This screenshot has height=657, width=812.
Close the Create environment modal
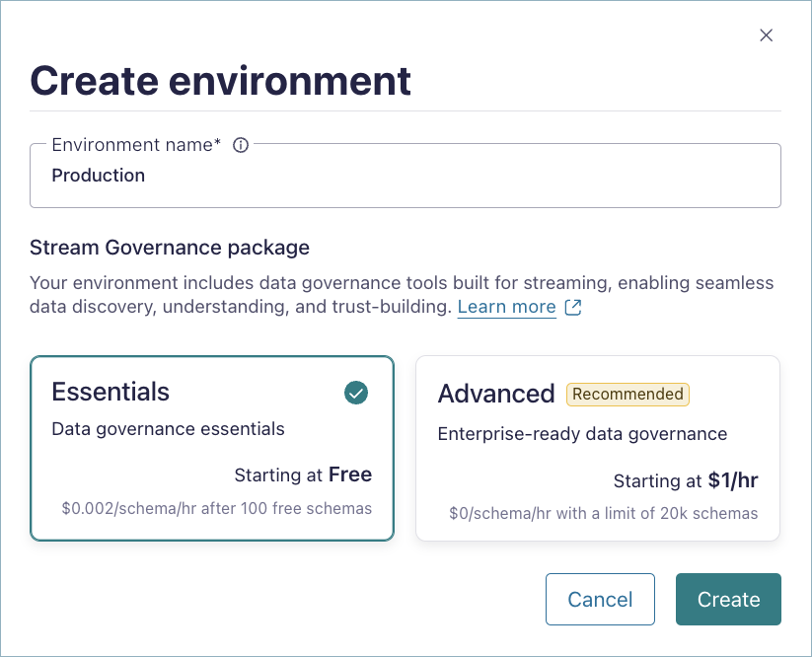[x=767, y=35]
